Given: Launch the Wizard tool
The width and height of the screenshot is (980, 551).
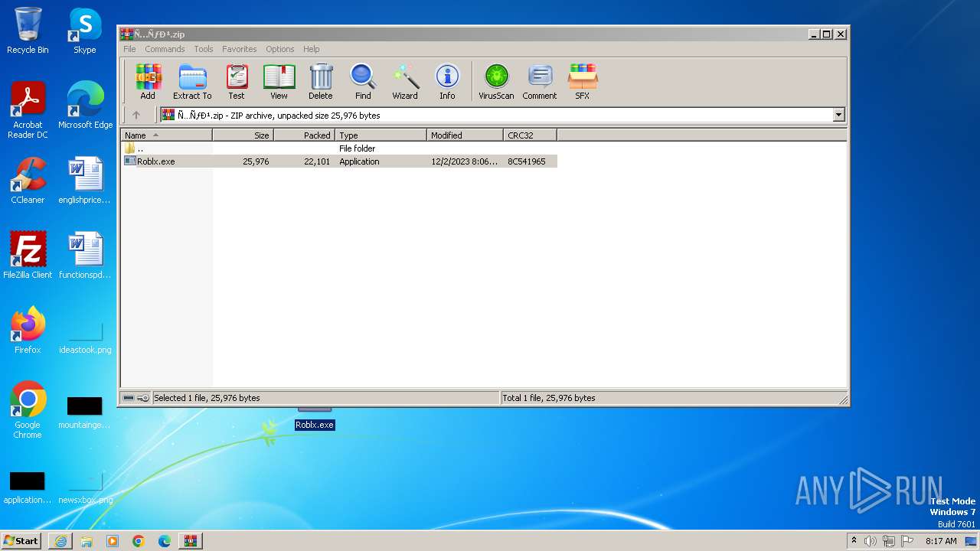Looking at the screenshot, I should tap(405, 82).
